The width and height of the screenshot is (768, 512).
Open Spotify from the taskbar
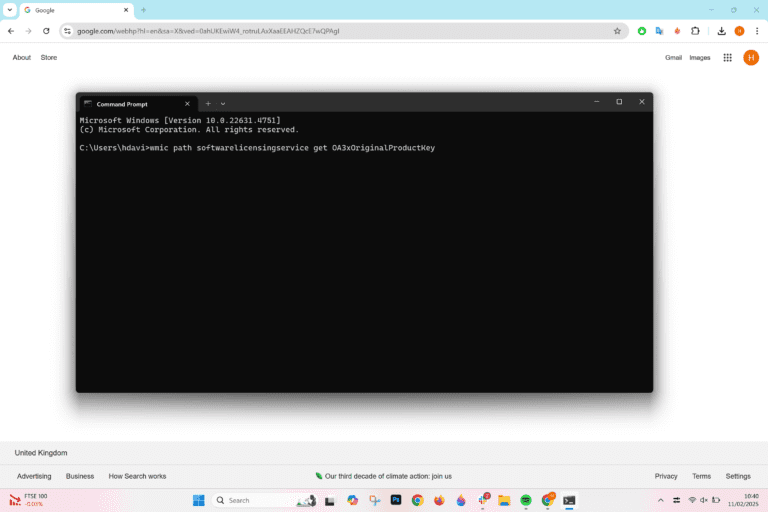coord(526,500)
